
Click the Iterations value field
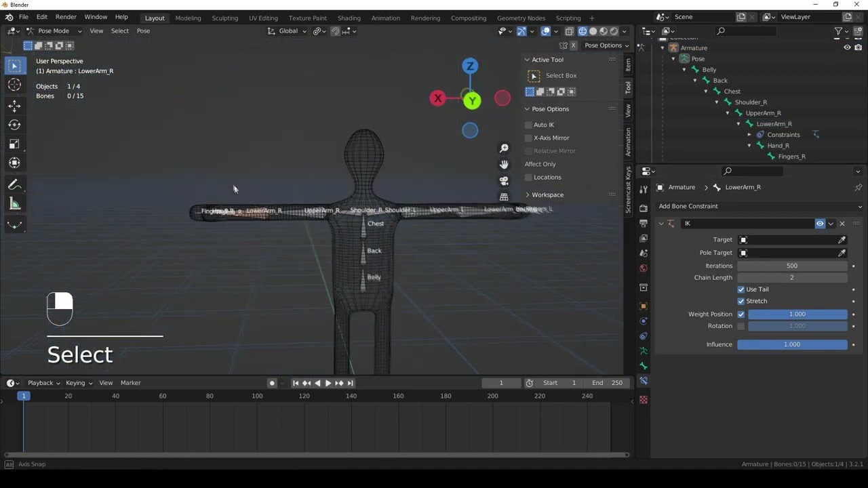(792, 266)
